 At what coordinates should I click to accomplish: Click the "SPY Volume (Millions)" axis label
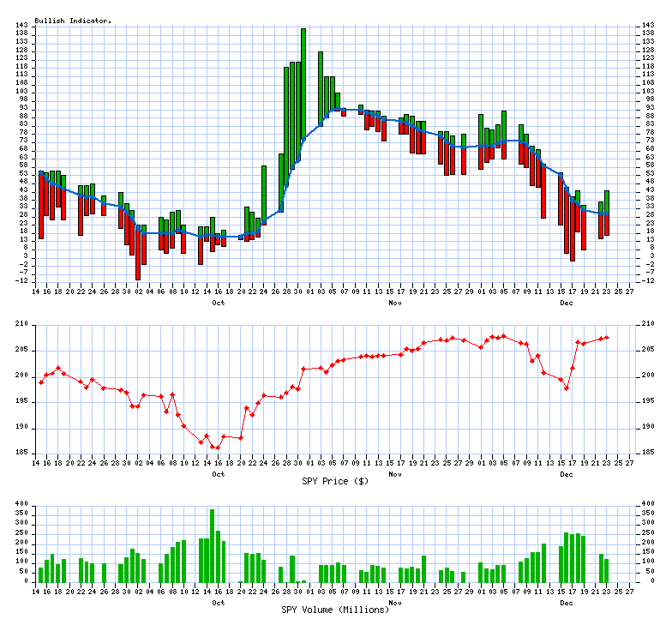coord(335,610)
